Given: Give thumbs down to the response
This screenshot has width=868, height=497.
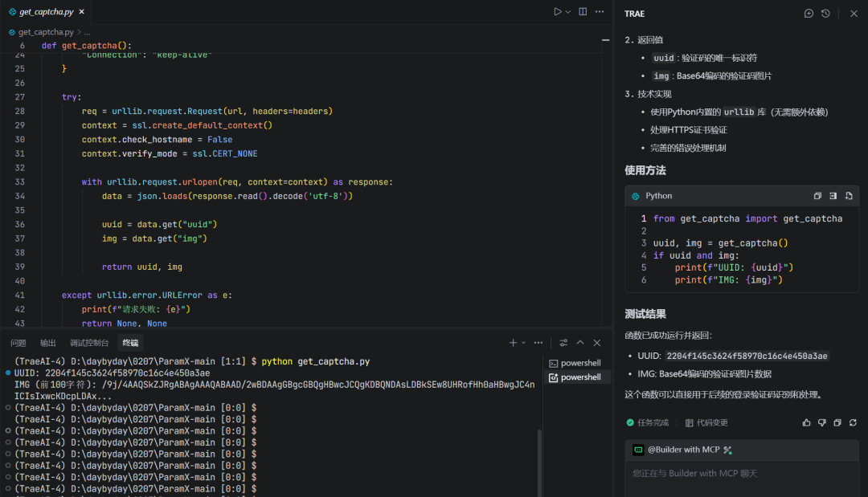Looking at the screenshot, I should [x=822, y=422].
